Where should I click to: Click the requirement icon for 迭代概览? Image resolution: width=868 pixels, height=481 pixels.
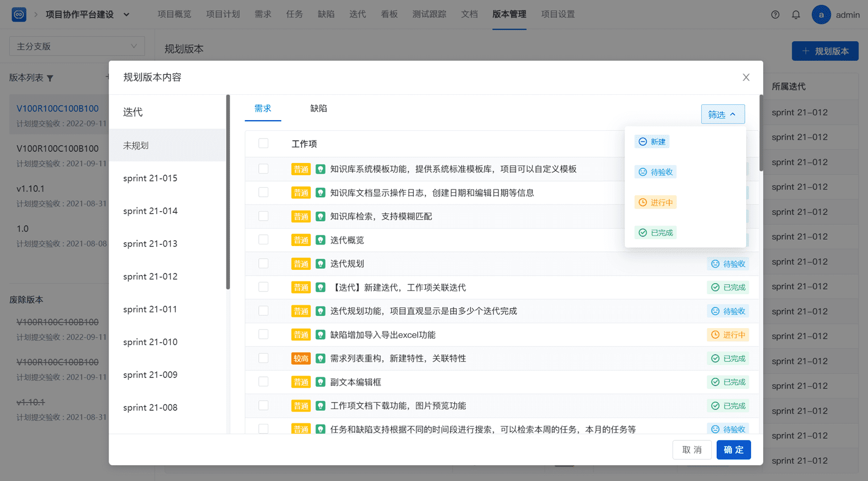click(x=320, y=240)
